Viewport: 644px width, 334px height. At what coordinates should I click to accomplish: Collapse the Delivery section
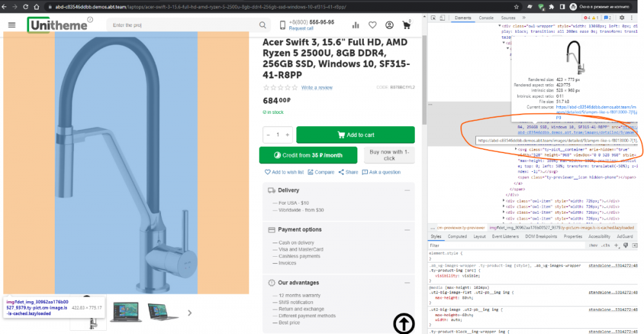pyautogui.click(x=407, y=190)
